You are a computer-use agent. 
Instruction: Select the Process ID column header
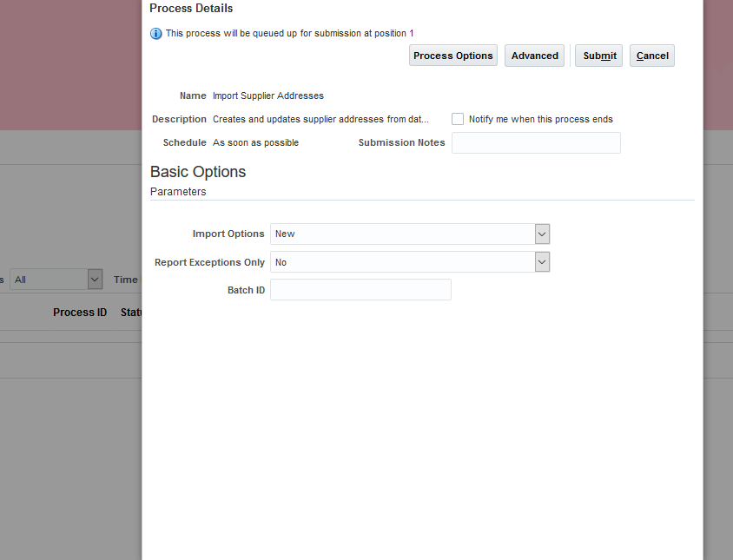point(80,312)
